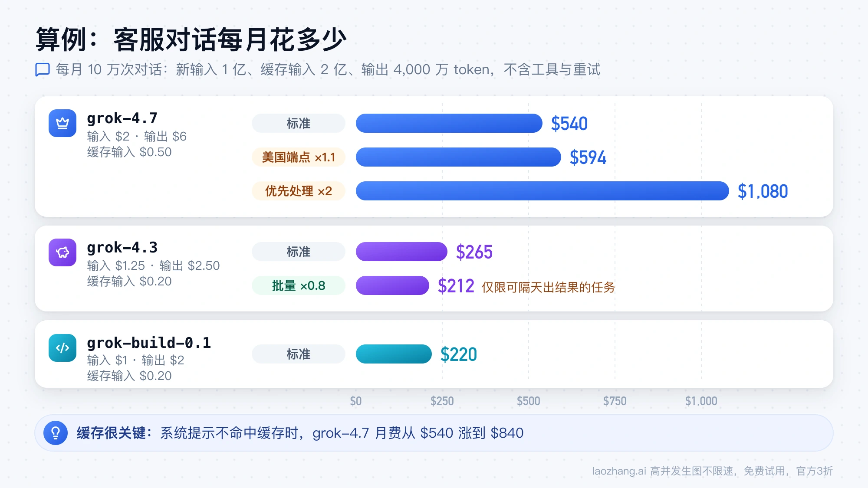The image size is (868, 488).
Task: Click the tip text mentioning $840
Action: coord(342,433)
